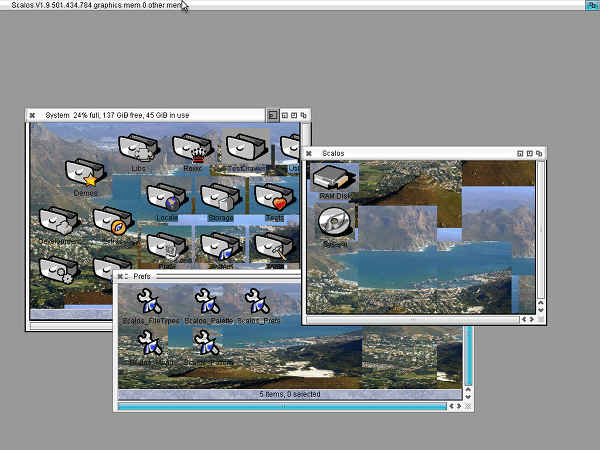This screenshot has height=450, width=600.
Task: Click the screen depth gadget at top-right
Action: [591, 5]
